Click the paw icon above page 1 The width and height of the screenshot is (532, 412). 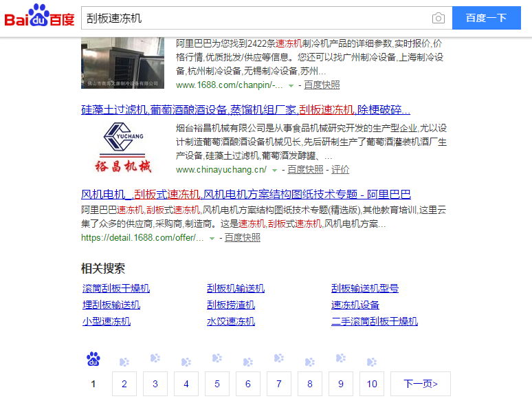(x=93, y=359)
